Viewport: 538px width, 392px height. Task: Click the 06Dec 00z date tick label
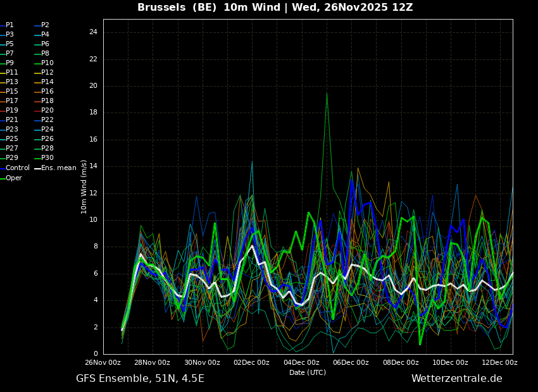(x=351, y=362)
